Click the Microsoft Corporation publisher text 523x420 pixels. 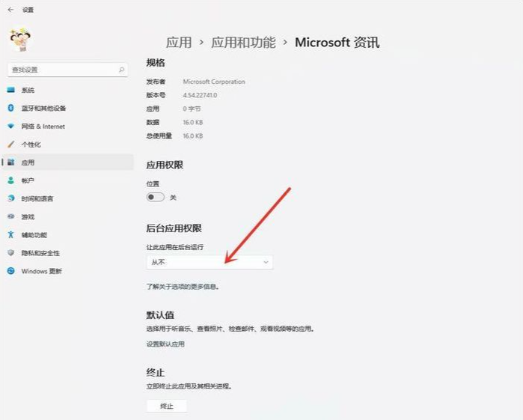(x=214, y=82)
